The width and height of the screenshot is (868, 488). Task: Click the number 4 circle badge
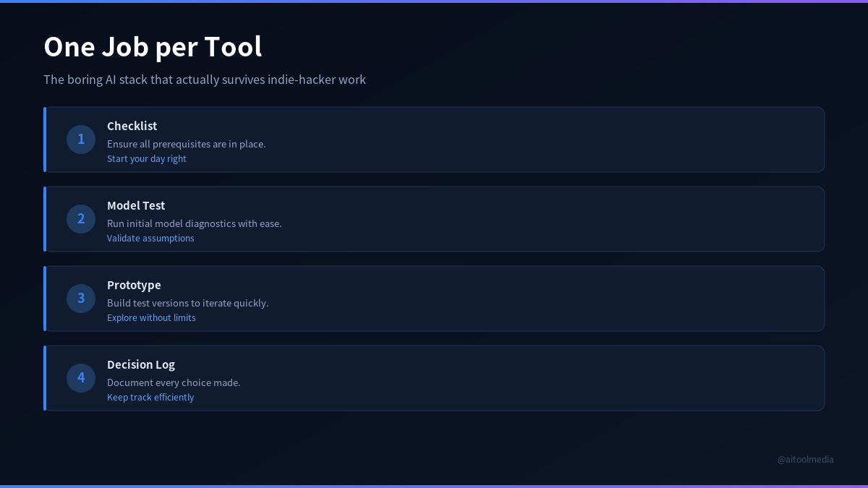click(x=81, y=378)
